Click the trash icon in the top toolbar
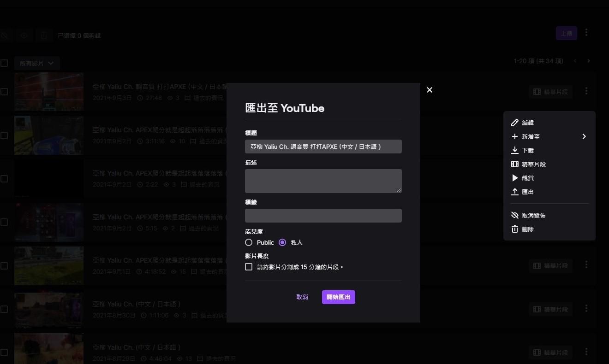The height and width of the screenshot is (364, 609). [43, 35]
